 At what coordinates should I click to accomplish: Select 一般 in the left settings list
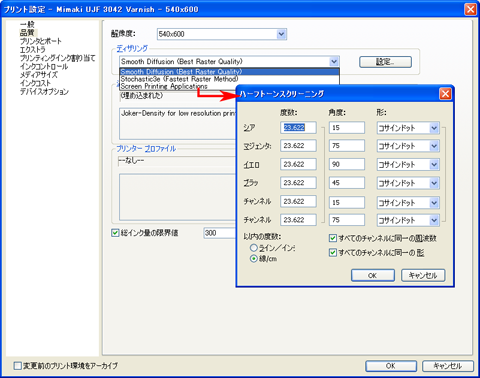click(x=27, y=24)
